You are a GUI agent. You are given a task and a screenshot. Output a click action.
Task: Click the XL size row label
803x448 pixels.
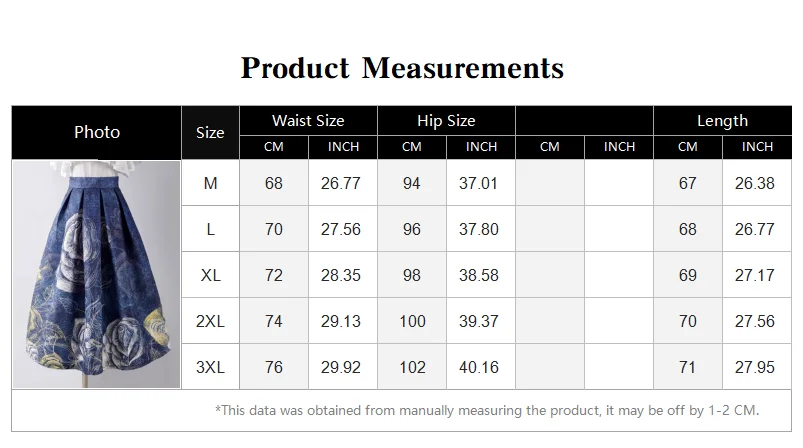point(210,275)
